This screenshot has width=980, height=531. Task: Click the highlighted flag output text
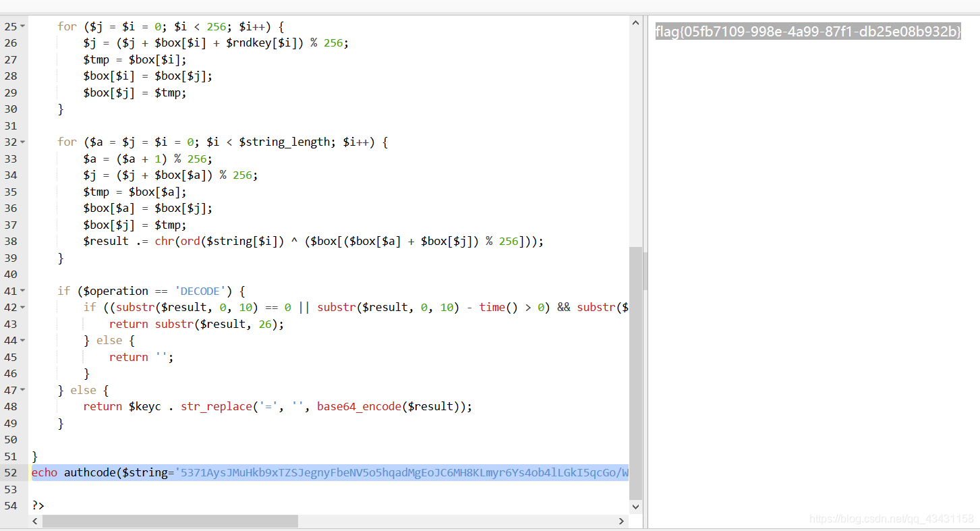click(808, 31)
